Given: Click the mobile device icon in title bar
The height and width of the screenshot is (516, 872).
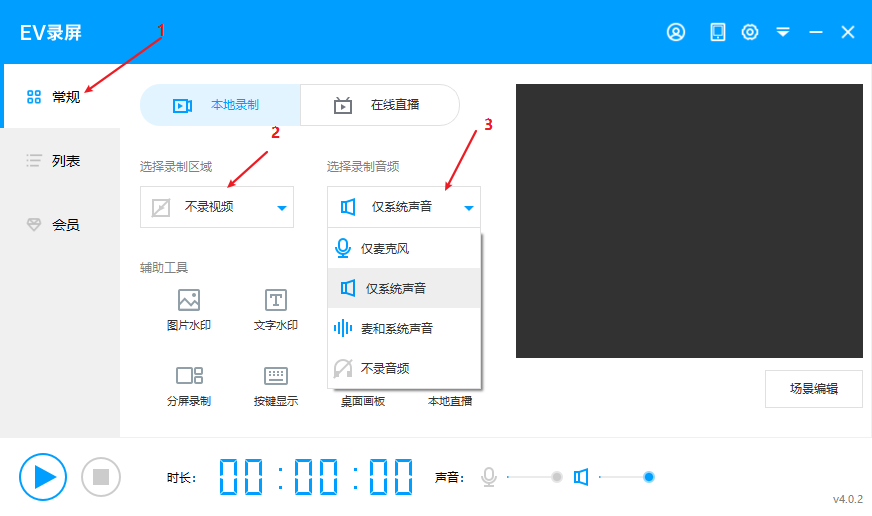Looking at the screenshot, I should pos(717,32).
